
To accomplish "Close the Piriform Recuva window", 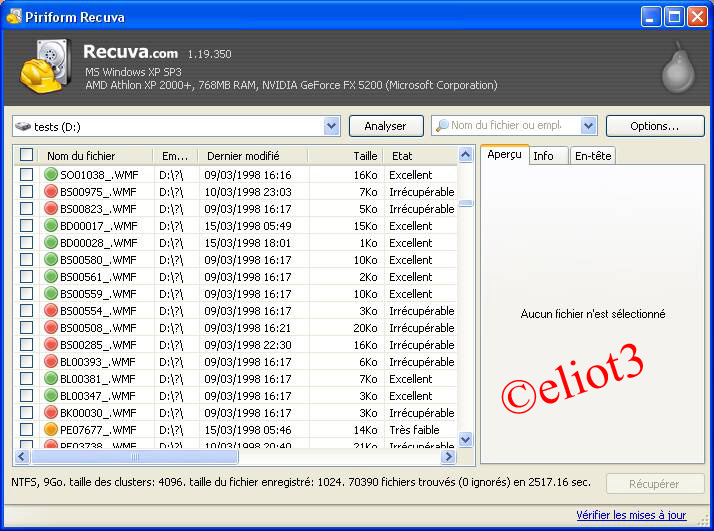I will [x=697, y=17].
